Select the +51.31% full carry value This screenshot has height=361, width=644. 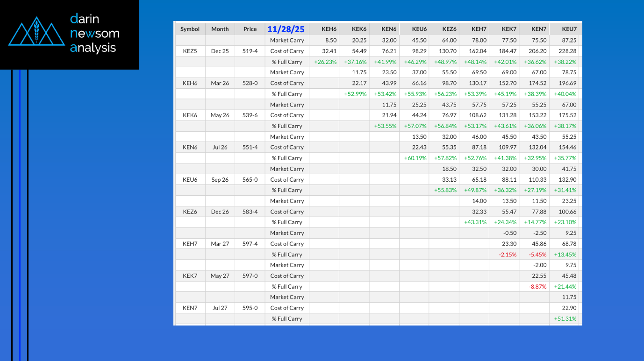point(565,319)
